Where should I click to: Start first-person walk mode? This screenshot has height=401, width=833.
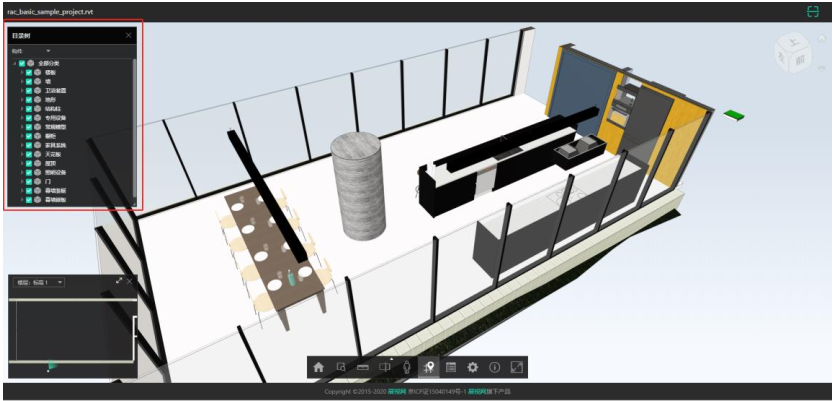pyautogui.click(x=407, y=367)
